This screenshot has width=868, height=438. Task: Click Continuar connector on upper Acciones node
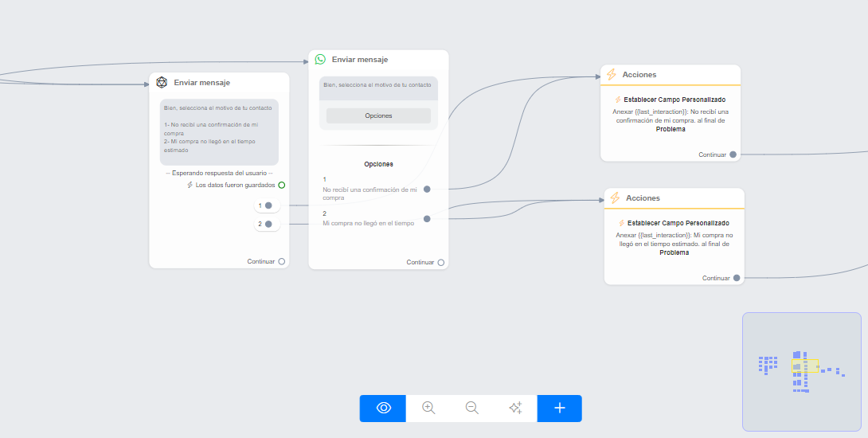pos(733,154)
